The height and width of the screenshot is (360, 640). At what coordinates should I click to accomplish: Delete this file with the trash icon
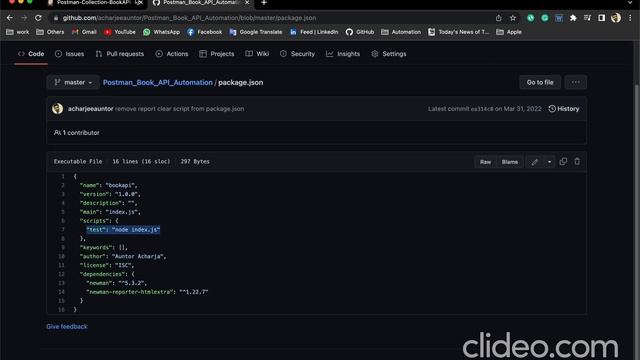[577, 162]
